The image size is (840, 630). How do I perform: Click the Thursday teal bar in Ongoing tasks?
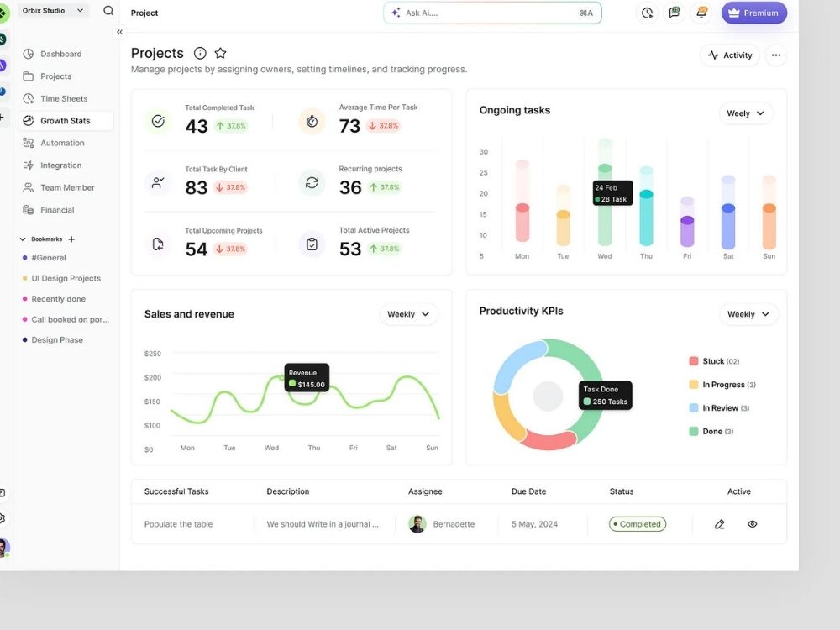pos(647,218)
